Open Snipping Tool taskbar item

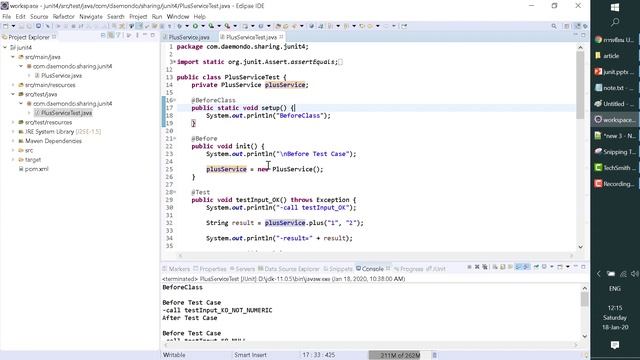(x=615, y=152)
